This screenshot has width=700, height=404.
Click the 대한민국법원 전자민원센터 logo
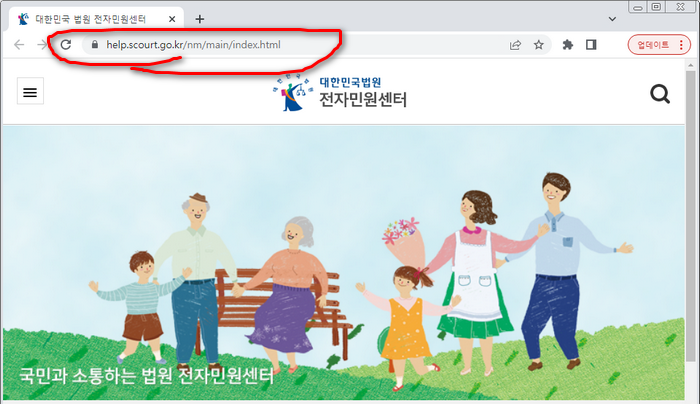(340, 93)
